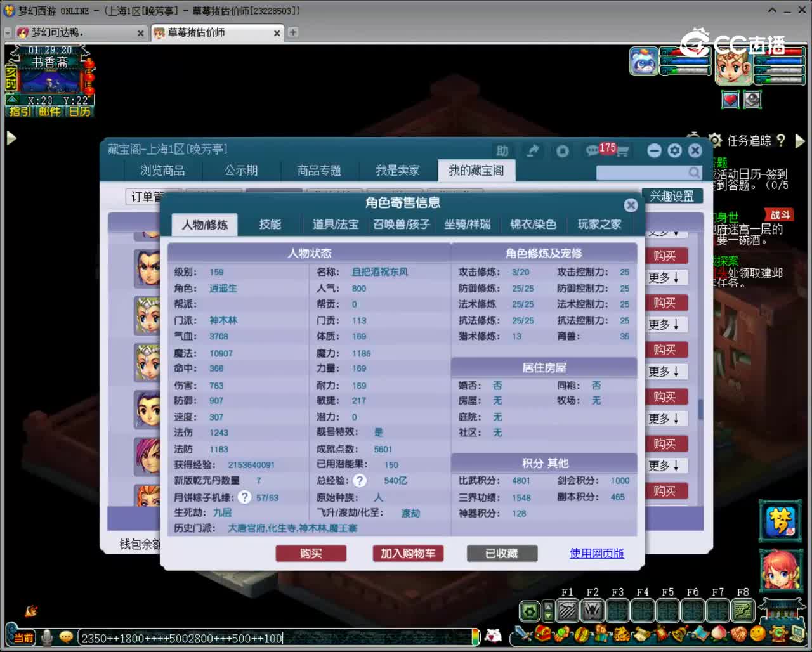Open the 使用网页版 link
The image size is (812, 652).
[596, 553]
